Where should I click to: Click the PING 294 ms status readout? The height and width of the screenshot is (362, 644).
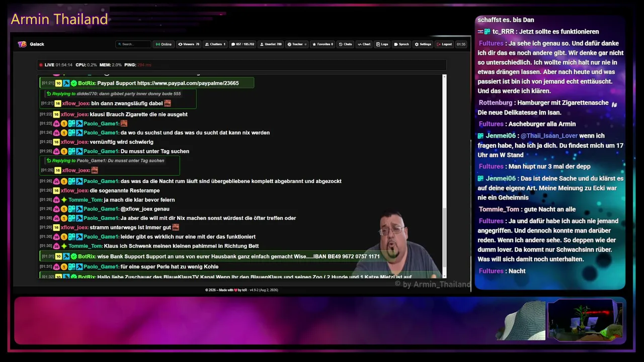point(137,65)
